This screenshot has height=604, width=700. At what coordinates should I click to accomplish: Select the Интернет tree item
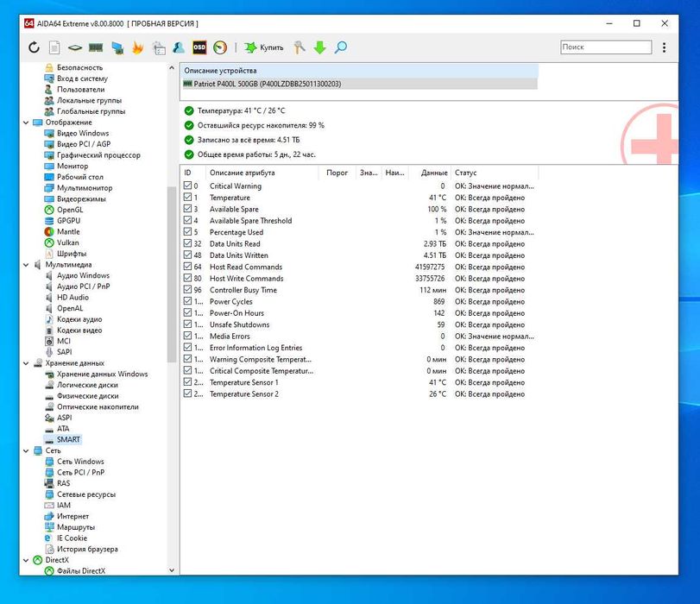(73, 516)
